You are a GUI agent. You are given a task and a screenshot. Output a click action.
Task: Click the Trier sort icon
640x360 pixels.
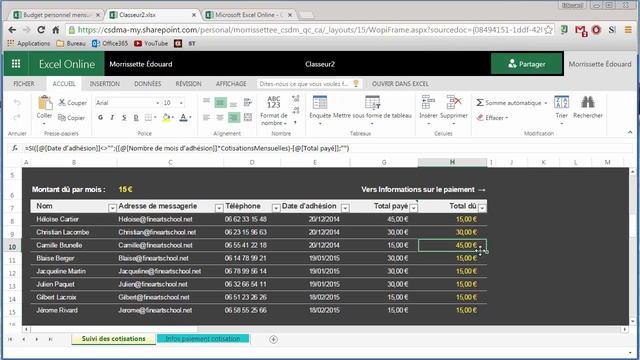click(562, 102)
